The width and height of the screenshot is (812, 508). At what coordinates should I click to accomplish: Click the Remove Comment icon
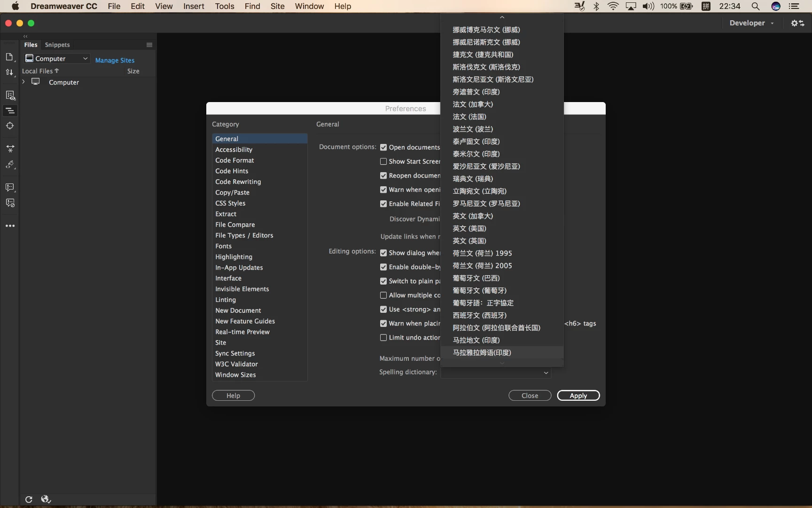[10, 203]
